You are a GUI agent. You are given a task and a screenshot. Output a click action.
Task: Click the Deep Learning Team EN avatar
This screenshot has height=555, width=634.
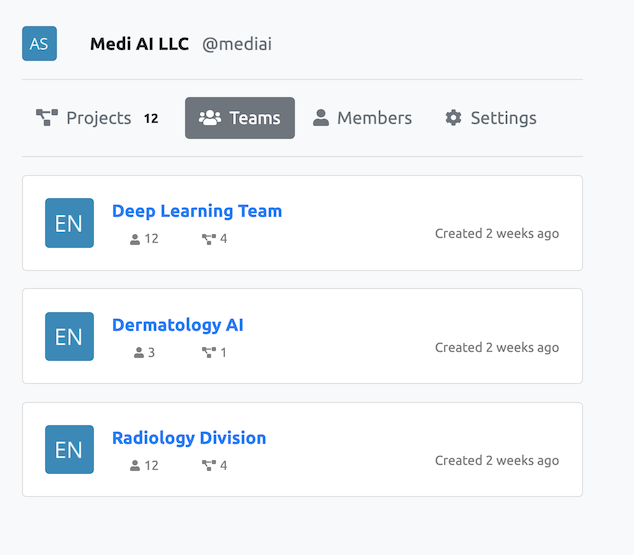[x=70, y=223]
